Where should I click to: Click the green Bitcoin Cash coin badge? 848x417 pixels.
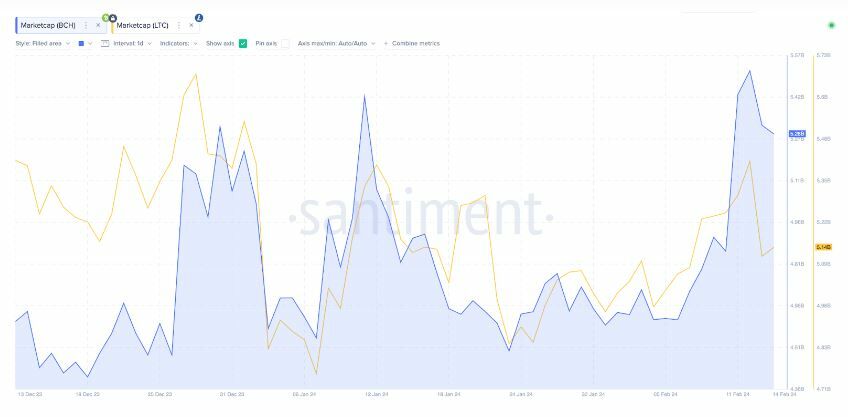point(105,18)
